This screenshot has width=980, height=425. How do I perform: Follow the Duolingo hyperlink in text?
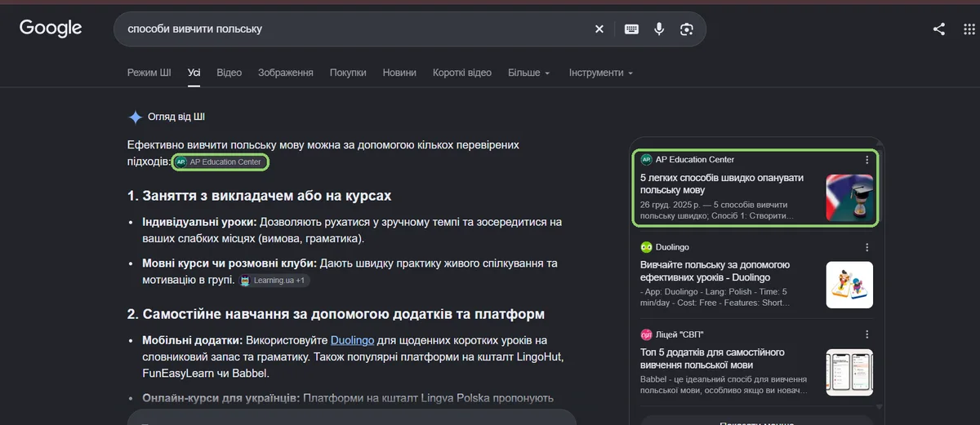point(354,340)
